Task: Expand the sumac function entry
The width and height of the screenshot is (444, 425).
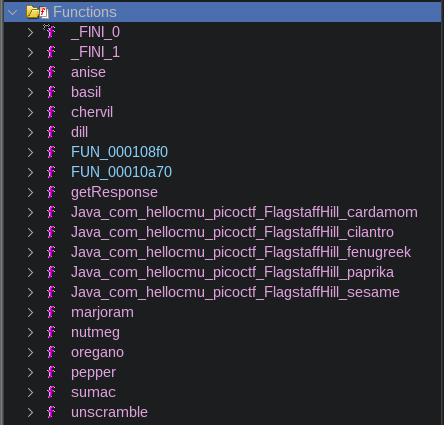Action: pos(30,392)
